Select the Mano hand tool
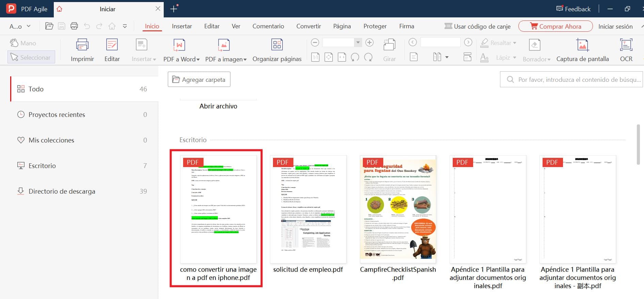 click(23, 43)
